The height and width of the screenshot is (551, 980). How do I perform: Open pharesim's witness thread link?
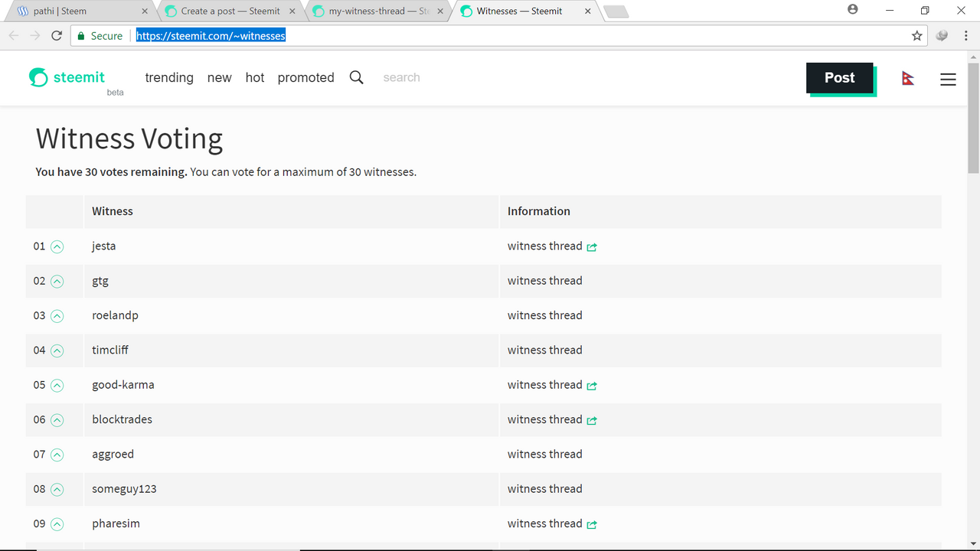[x=544, y=523]
